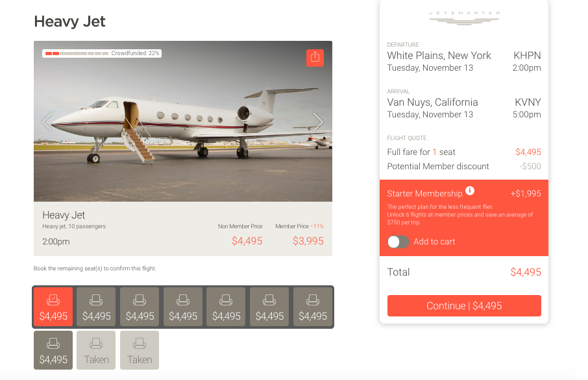Click the seat icon on the second seat tile
This screenshot has height=380, width=588.
pyautogui.click(x=96, y=300)
